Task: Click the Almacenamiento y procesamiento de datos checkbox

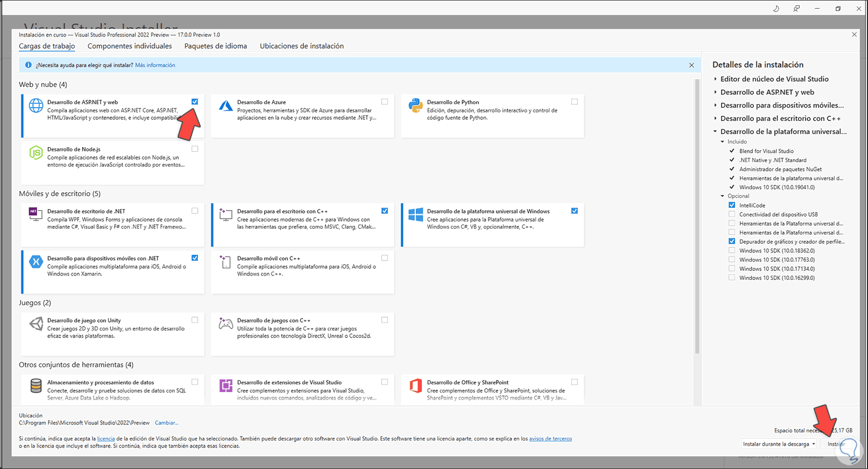Action: tap(195, 382)
